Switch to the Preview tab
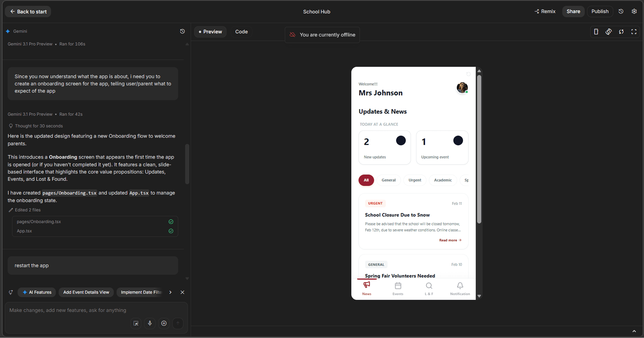The image size is (644, 338). pos(210,32)
